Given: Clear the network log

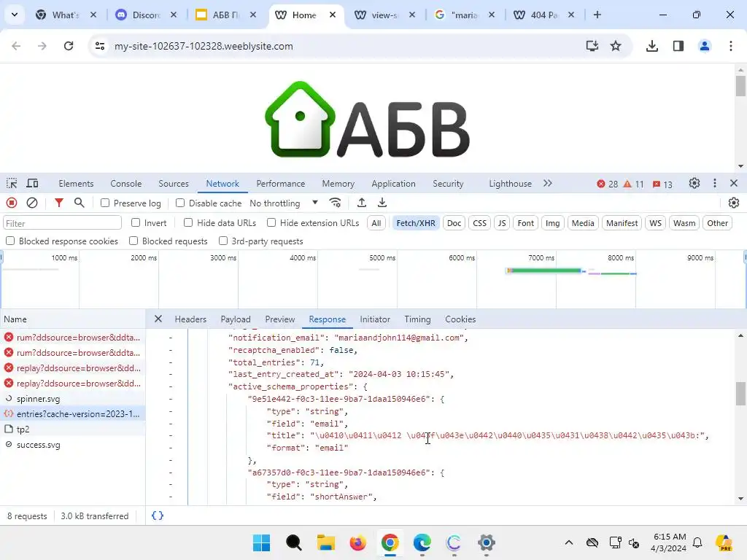Looking at the screenshot, I should pos(32,203).
